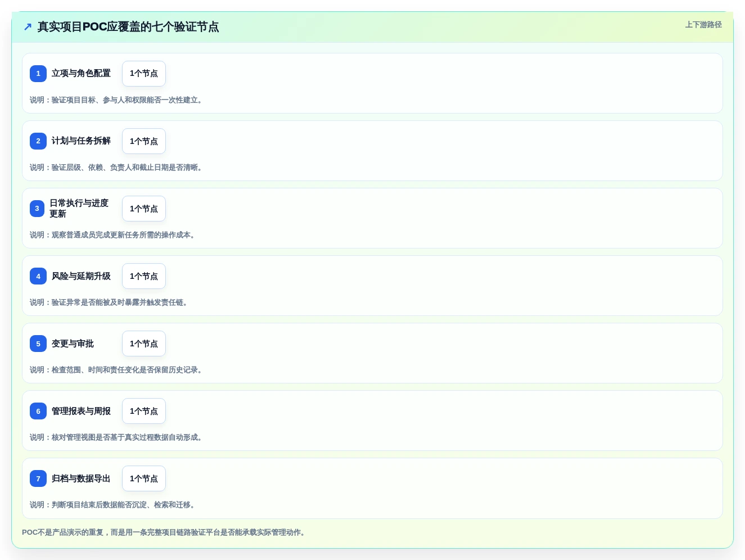Click description 验证项目目标、参与人和权限能否一次性建立
Image resolution: width=745 pixels, height=560 pixels.
point(116,100)
